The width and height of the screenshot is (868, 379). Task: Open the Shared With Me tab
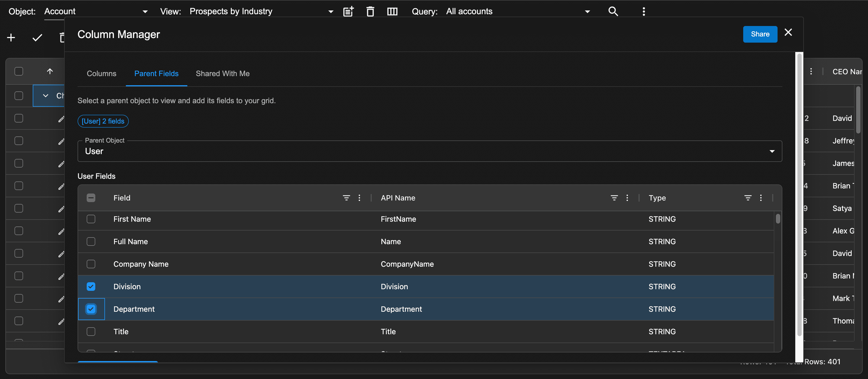tap(223, 73)
